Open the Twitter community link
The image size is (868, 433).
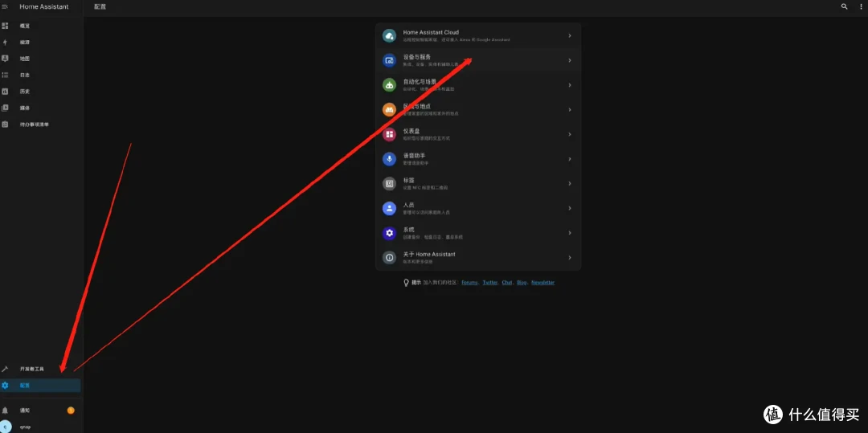pyautogui.click(x=490, y=283)
